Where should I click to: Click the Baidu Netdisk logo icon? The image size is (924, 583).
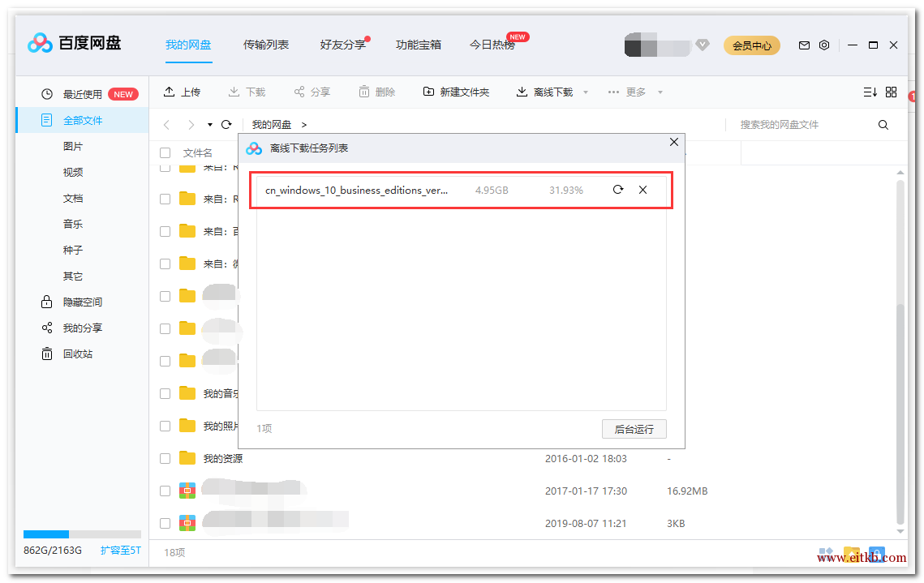[40, 43]
